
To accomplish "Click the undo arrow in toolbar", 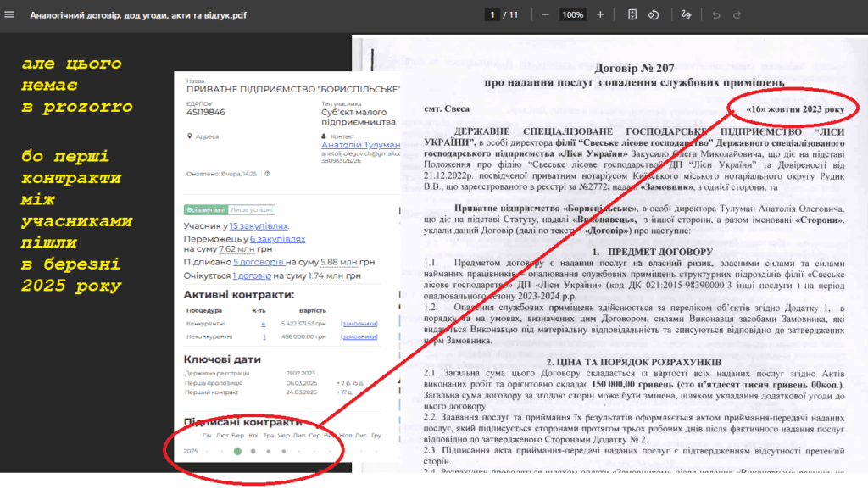I will click(x=716, y=15).
